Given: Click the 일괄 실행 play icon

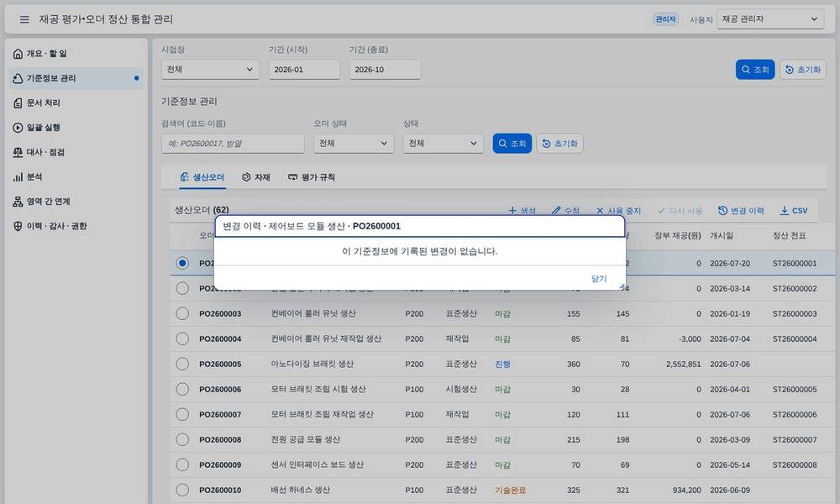Looking at the screenshot, I should (18, 128).
